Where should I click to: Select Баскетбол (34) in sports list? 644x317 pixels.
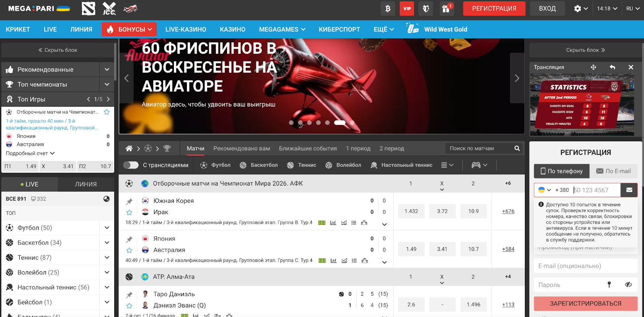point(39,243)
